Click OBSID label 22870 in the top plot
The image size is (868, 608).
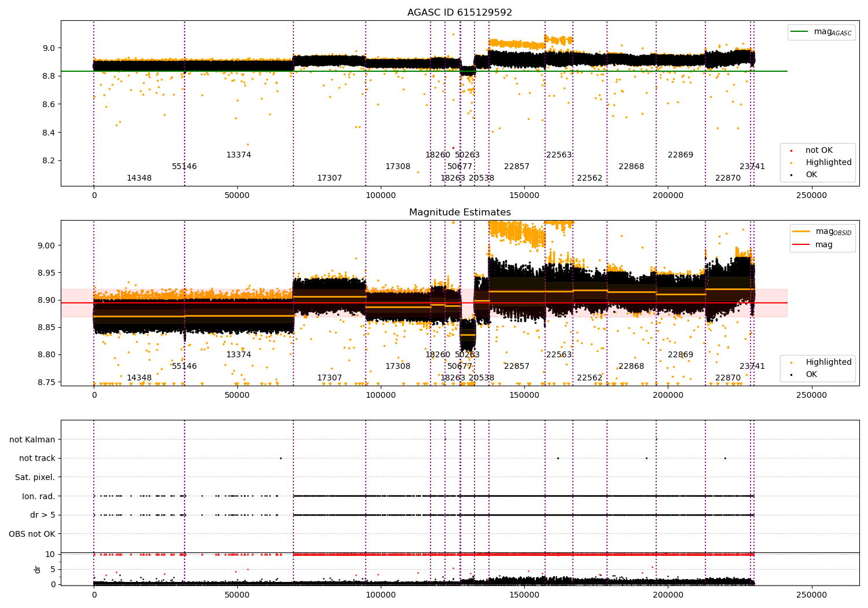(x=728, y=178)
